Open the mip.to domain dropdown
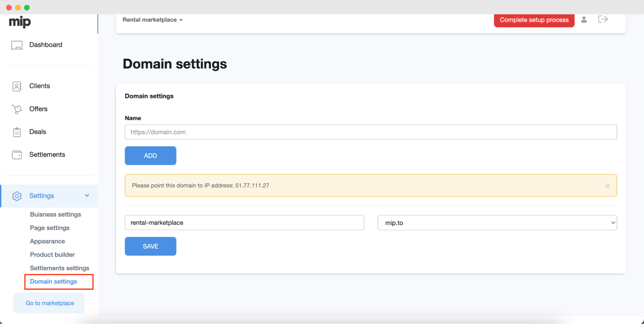 (497, 223)
